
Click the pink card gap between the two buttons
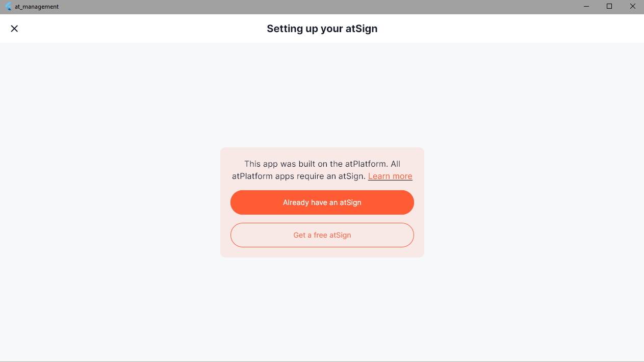pyautogui.click(x=322, y=219)
